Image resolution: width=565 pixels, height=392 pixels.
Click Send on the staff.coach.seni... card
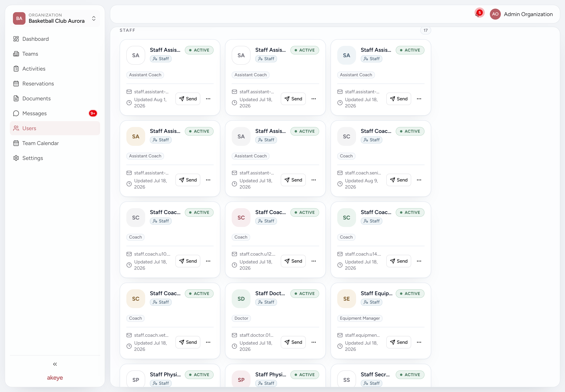[x=399, y=180]
